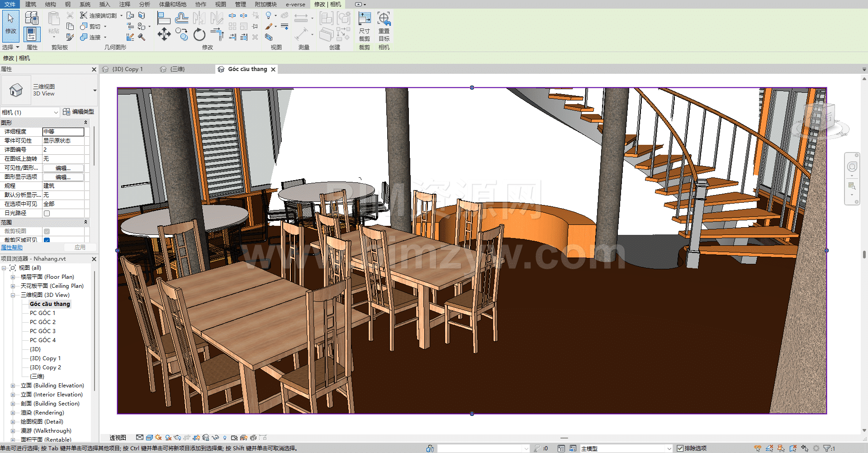Choose the Split Element tool
This screenshot has height=453, width=868.
(x=232, y=15)
